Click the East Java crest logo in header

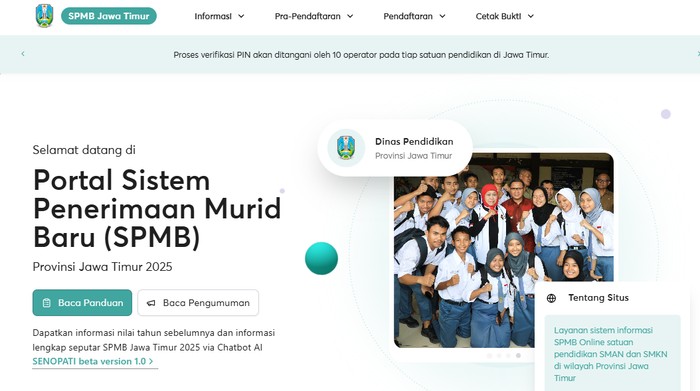(x=44, y=16)
